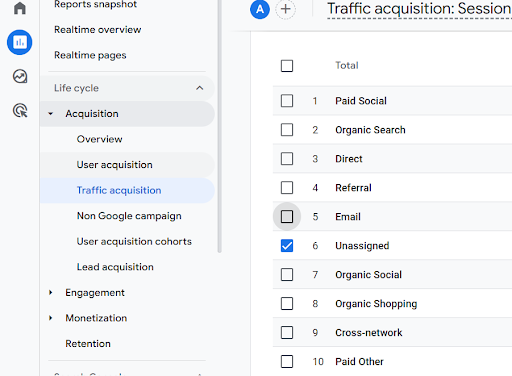Open Retention report

click(88, 344)
